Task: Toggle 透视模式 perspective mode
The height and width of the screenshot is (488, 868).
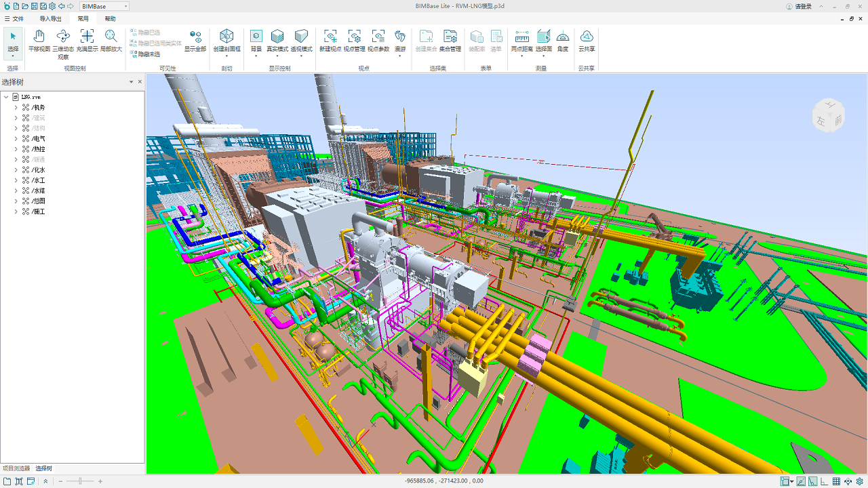Action: click(301, 41)
